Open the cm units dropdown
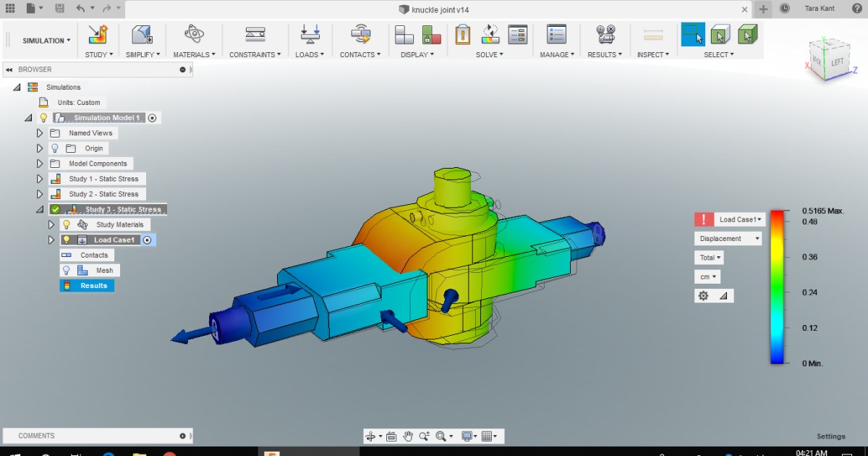Image resolution: width=868 pixels, height=456 pixels. coord(707,276)
